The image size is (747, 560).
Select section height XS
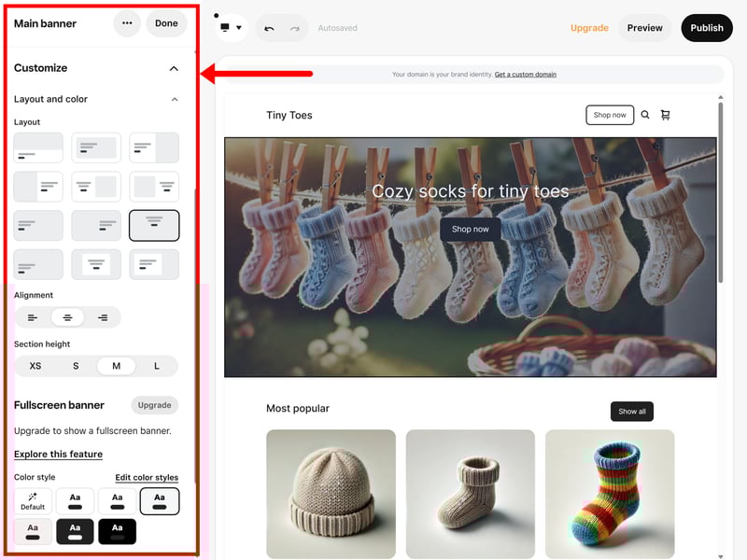(35, 366)
